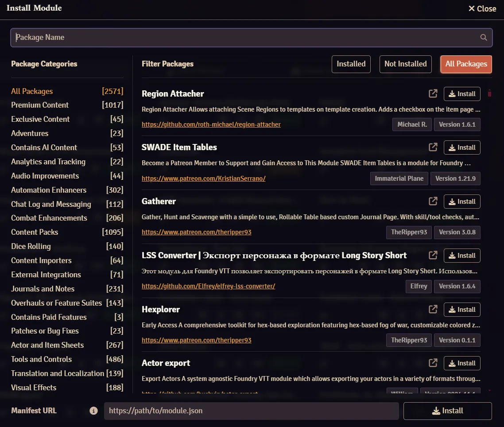504x427 pixels.
Task: Select the Premium Content category
Action: pos(67,105)
